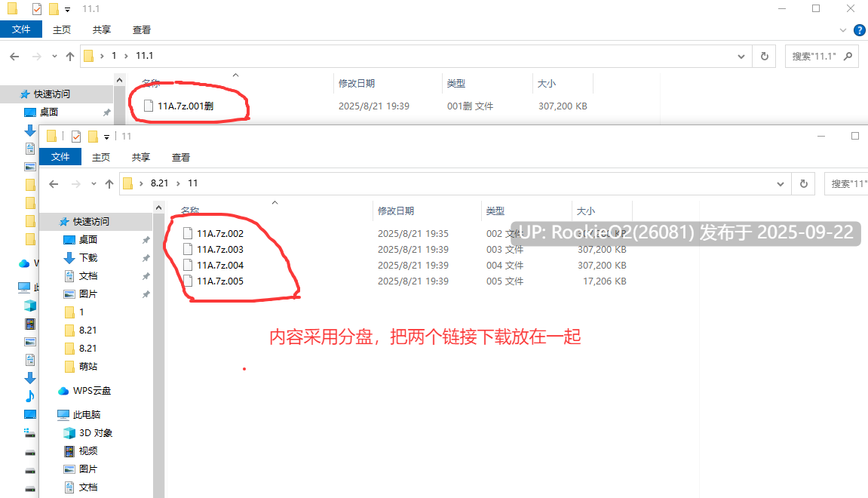Open 主页 tab in the 11.1 window
This screenshot has height=498, width=868.
click(x=61, y=30)
